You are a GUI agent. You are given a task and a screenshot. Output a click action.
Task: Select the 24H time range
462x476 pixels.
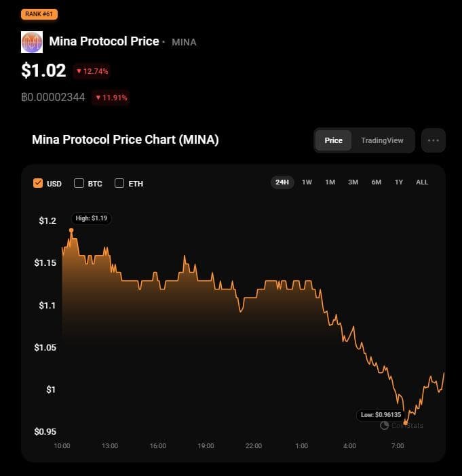click(282, 182)
